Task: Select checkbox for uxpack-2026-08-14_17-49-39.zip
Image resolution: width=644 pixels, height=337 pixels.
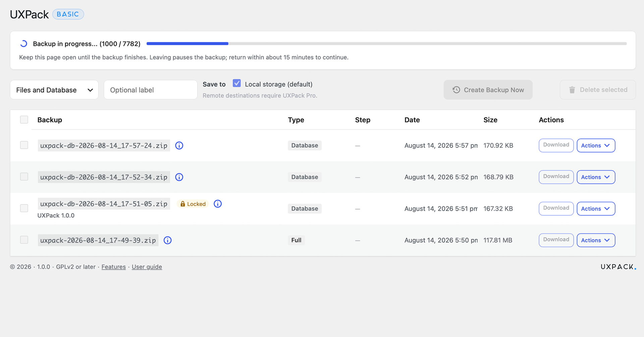Action: pyautogui.click(x=24, y=240)
